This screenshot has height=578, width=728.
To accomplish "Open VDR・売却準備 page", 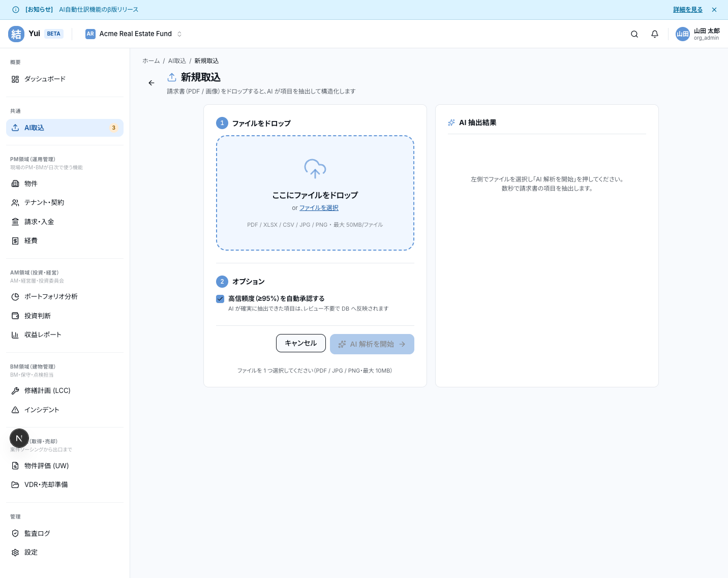I will tap(65, 485).
